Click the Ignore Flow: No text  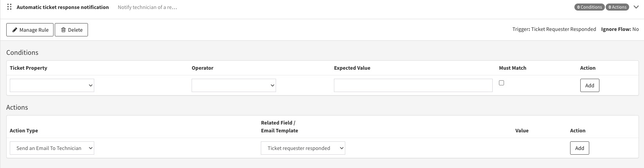coord(620,29)
